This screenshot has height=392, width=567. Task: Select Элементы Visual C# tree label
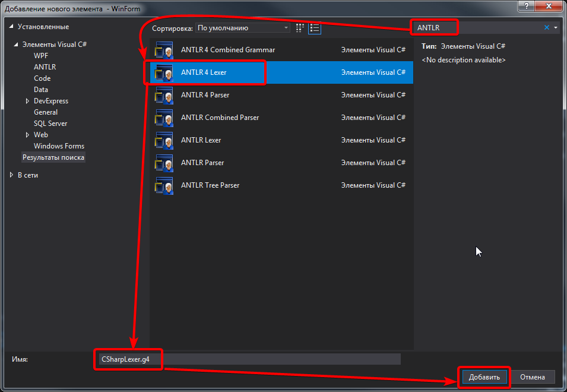point(55,45)
